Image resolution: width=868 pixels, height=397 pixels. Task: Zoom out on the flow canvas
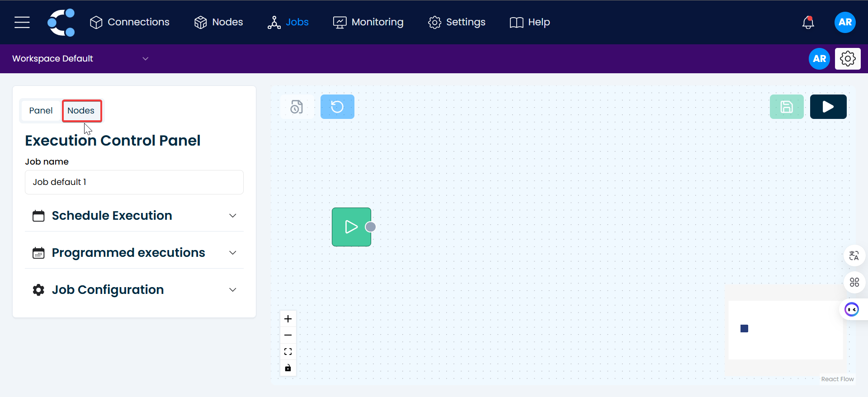[x=288, y=335]
